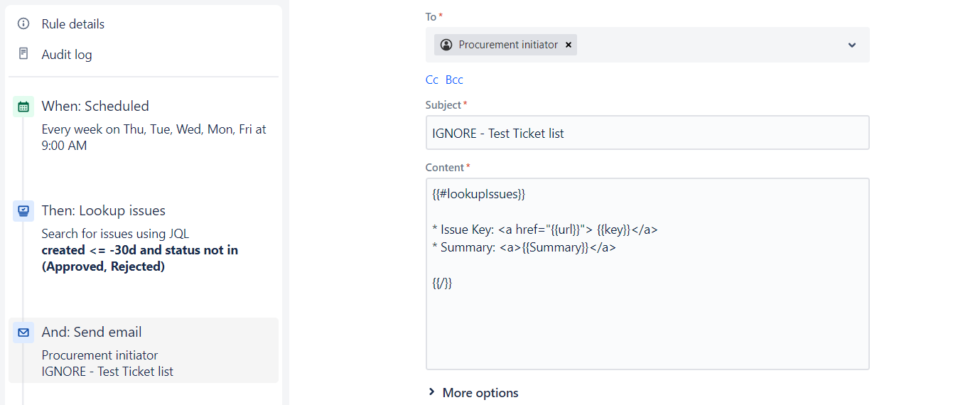The width and height of the screenshot is (980, 405).
Task: Click the person icon in Procurement initiator chip
Action: point(446,45)
